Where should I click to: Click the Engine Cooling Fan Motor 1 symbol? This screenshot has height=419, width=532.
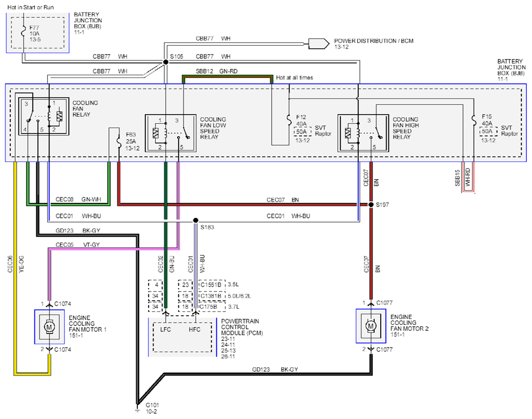(49, 327)
